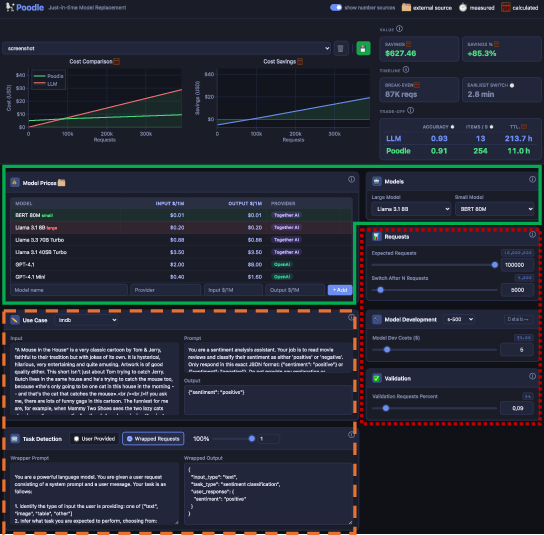Select the GPT-4.1 Mini row in Model Prices
This screenshot has height=535, width=544.
click(181, 277)
